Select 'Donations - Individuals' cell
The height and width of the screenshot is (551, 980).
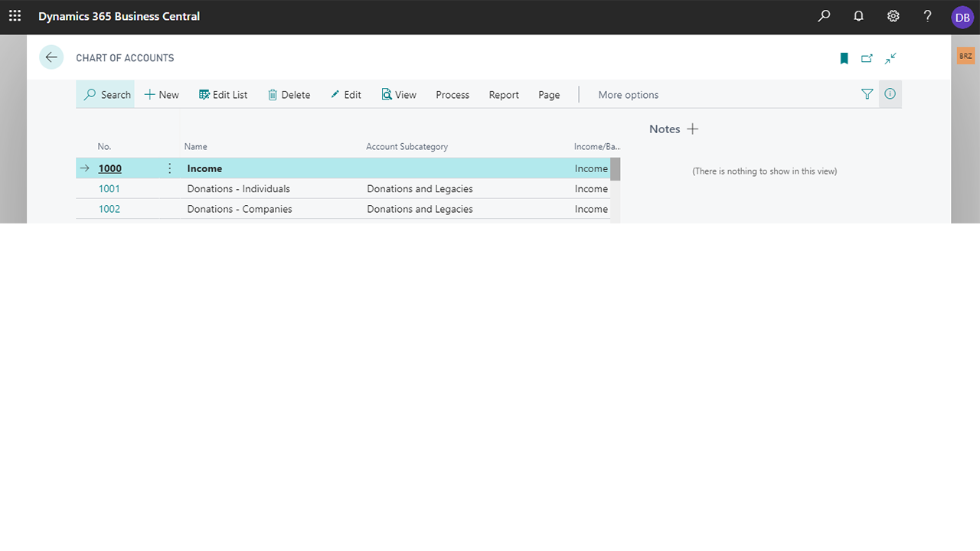[239, 189]
